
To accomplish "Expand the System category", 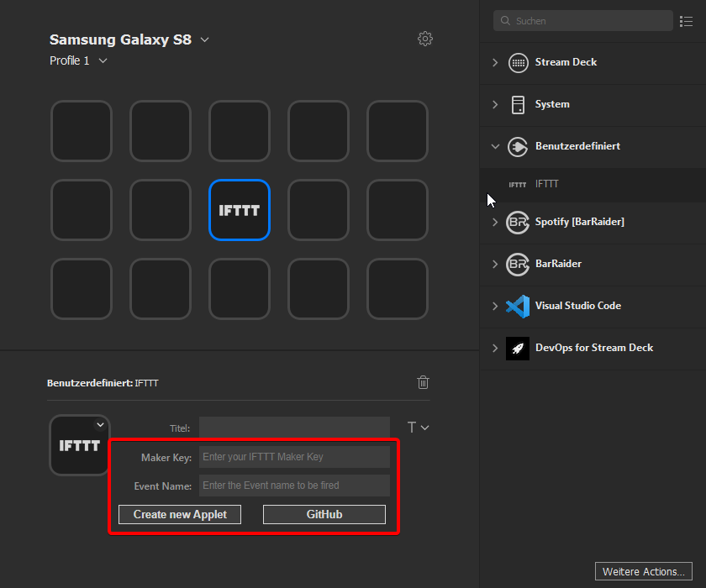I will click(x=495, y=104).
